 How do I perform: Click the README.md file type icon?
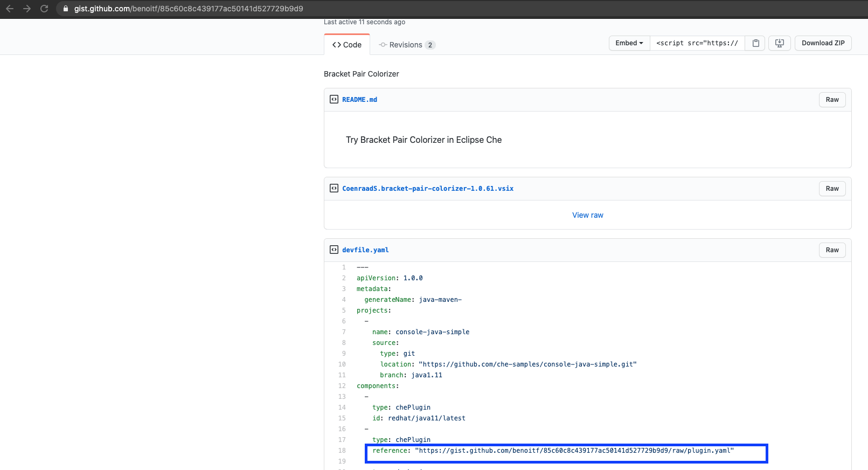pos(334,99)
